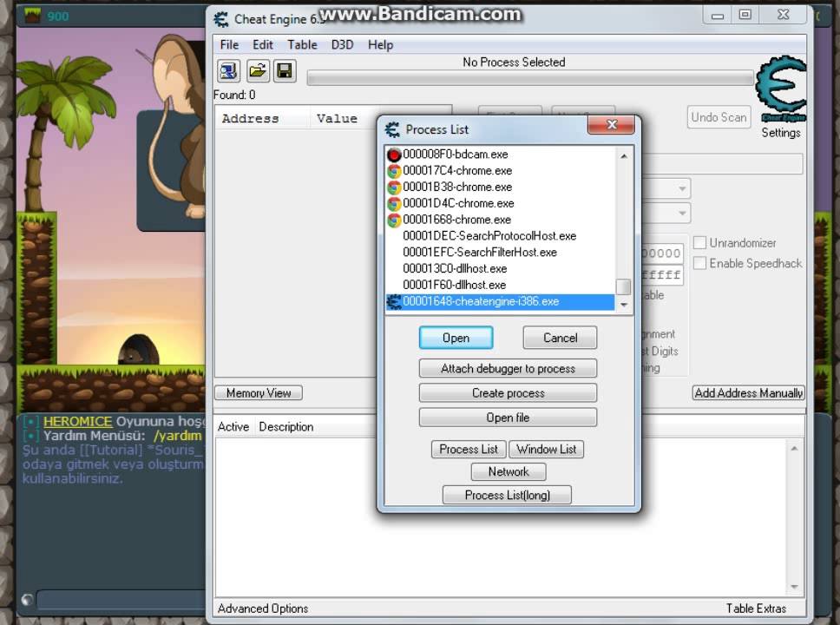Image resolution: width=840 pixels, height=625 pixels.
Task: Click the Active column header
Action: point(233,427)
